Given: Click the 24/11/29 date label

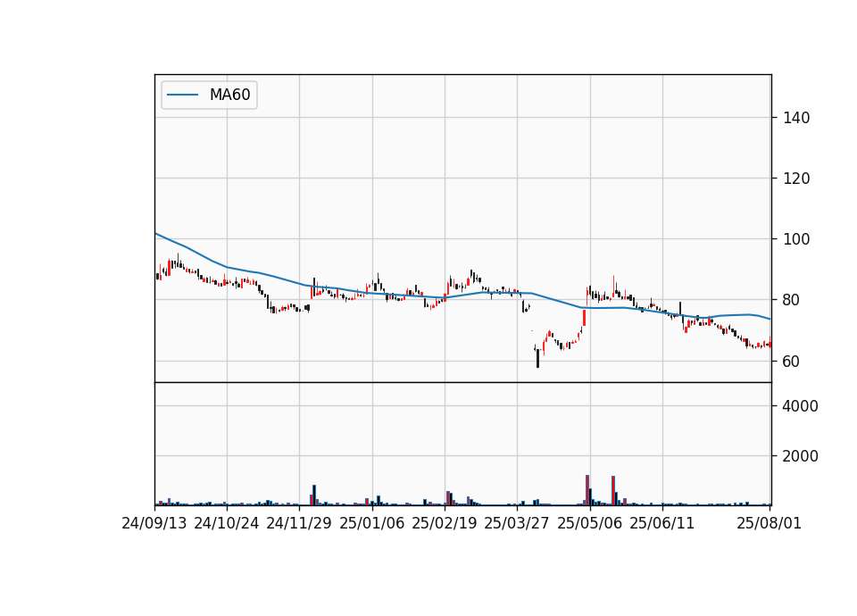Looking at the screenshot, I should click(x=299, y=523).
